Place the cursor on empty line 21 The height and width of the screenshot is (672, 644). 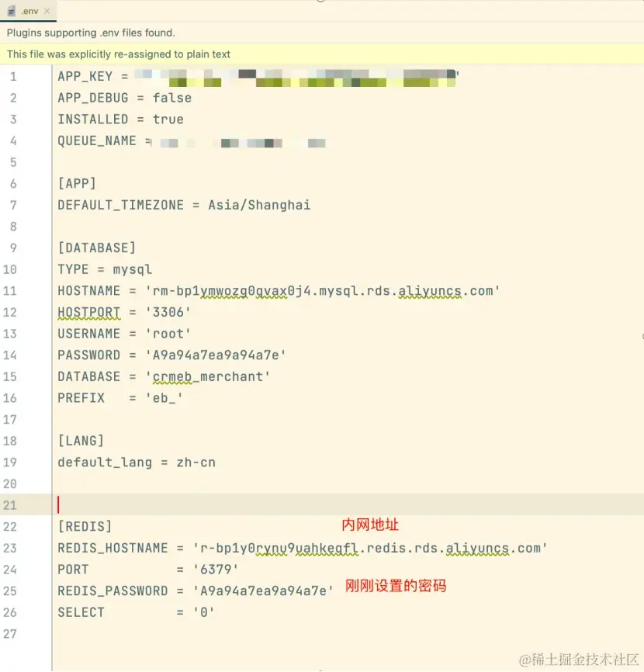[x=348, y=504]
